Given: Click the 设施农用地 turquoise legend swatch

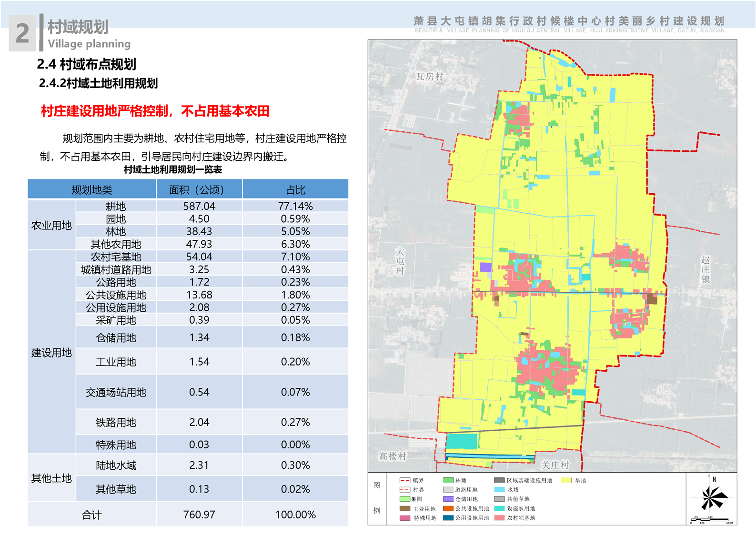Looking at the screenshot, I should 499,508.
